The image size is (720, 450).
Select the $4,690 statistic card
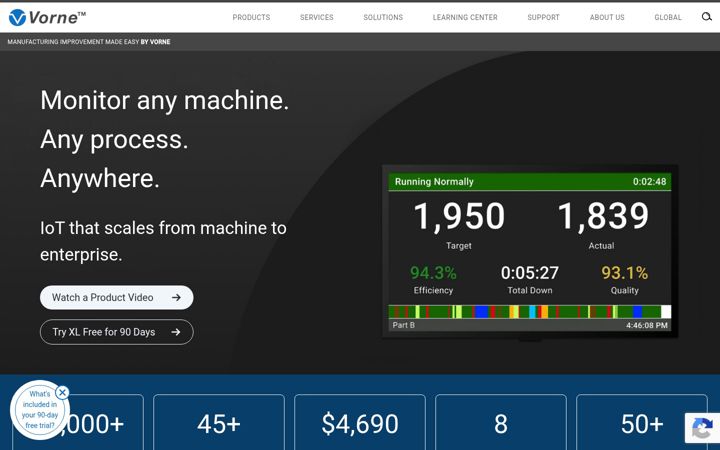360,422
